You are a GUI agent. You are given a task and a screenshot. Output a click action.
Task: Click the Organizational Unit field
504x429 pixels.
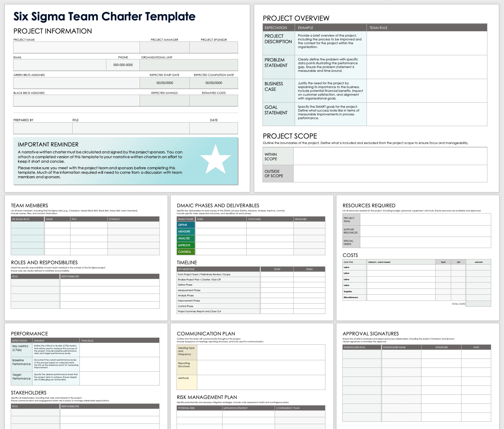(x=189, y=65)
